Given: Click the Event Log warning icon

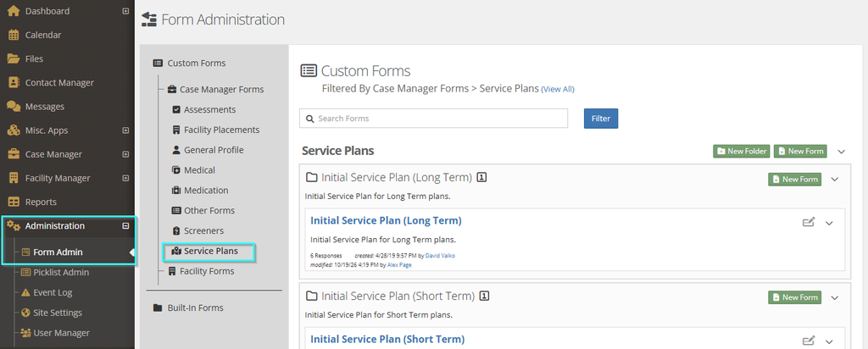Looking at the screenshot, I should pos(25,292).
